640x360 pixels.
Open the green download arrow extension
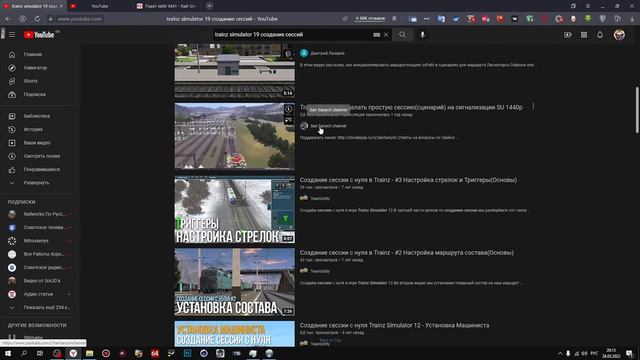click(588, 19)
